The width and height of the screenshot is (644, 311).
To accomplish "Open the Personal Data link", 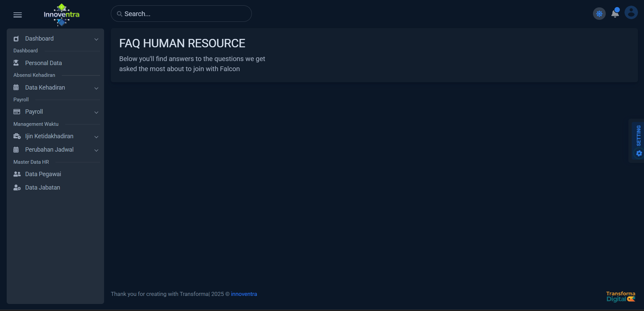I will point(43,63).
